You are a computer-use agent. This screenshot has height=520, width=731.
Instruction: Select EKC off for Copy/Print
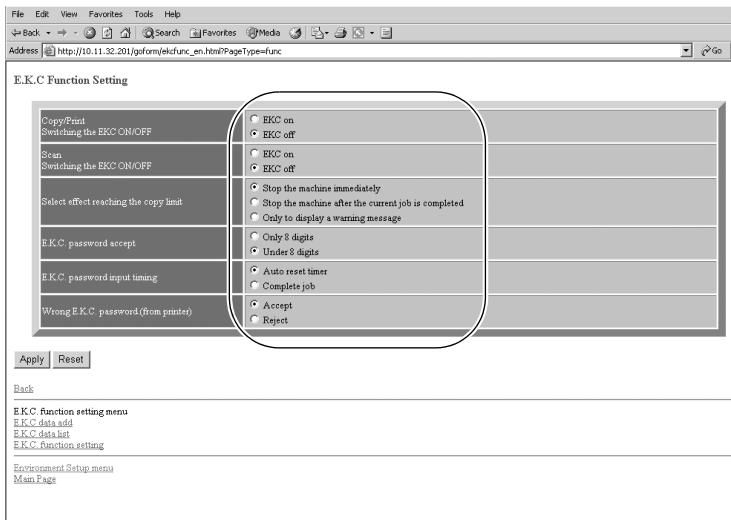tap(254, 134)
